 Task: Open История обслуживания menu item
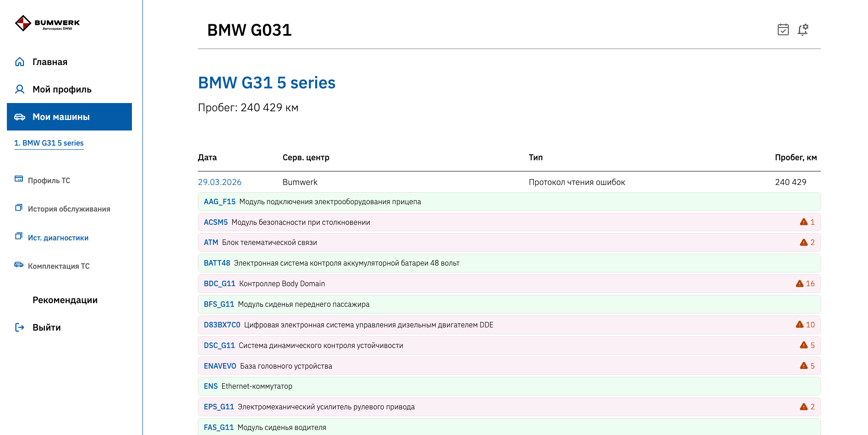(69, 209)
